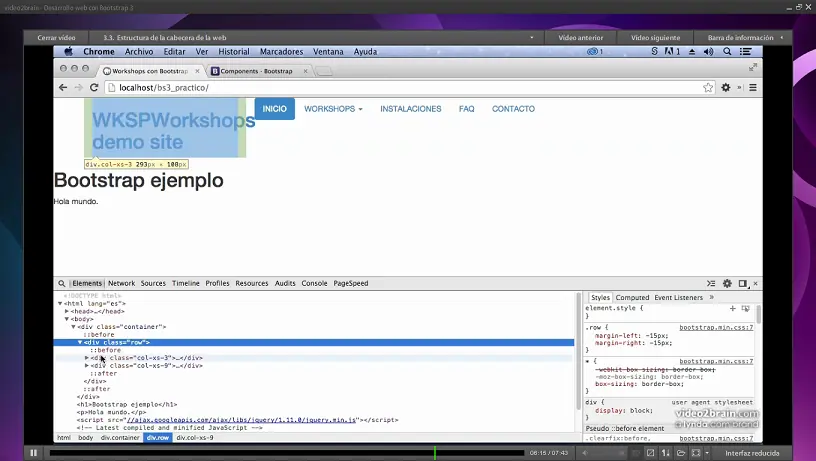The width and height of the screenshot is (816, 461).
Task: Click the sort arrows icon in player bar
Action: click(x=666, y=453)
